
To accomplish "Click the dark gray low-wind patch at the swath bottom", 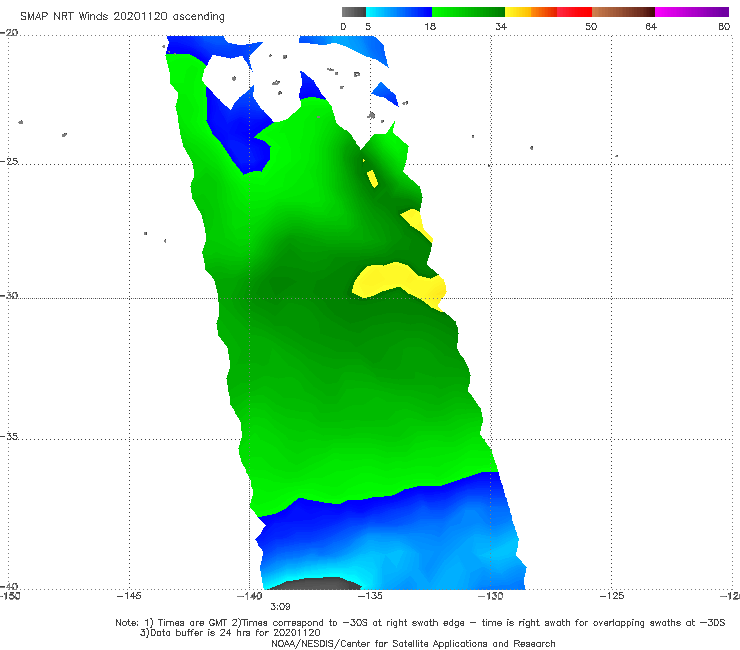I will tap(315, 583).
